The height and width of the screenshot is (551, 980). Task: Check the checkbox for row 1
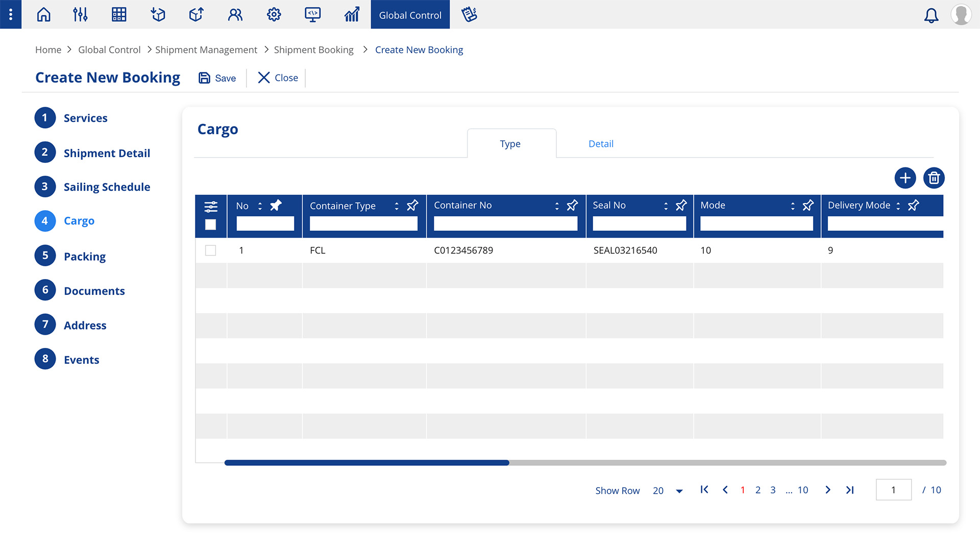pyautogui.click(x=211, y=251)
